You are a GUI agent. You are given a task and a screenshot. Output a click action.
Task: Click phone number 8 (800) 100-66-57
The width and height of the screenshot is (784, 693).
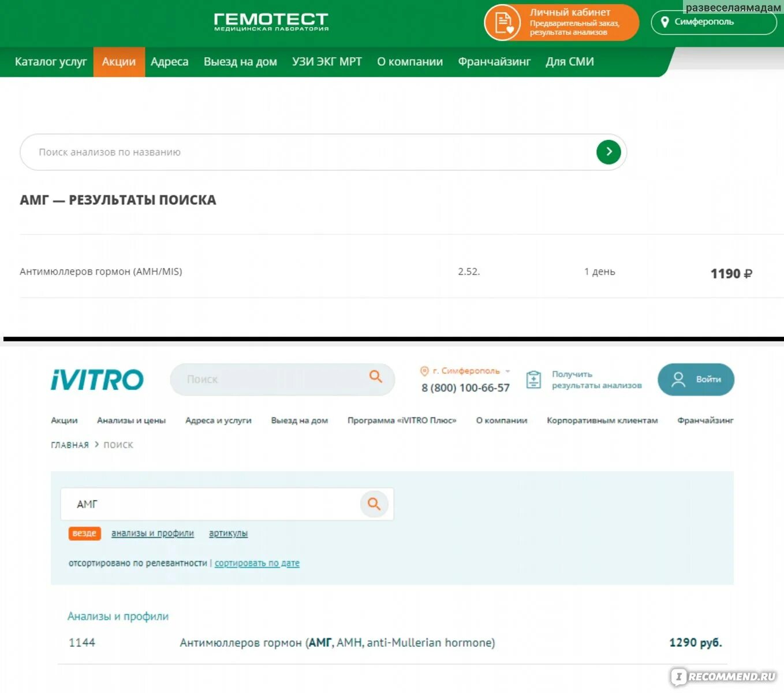[465, 388]
